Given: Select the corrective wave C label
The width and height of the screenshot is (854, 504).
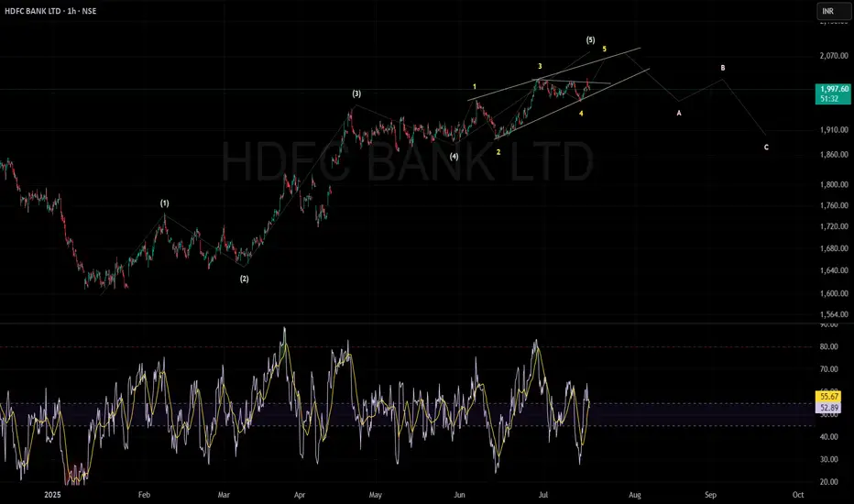Looking at the screenshot, I should (766, 148).
